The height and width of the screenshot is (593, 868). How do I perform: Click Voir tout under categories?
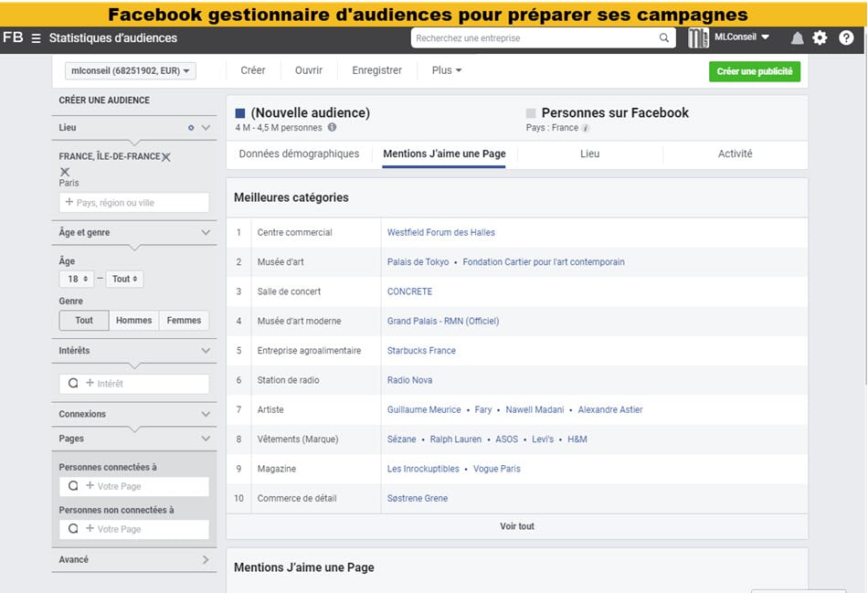point(517,526)
